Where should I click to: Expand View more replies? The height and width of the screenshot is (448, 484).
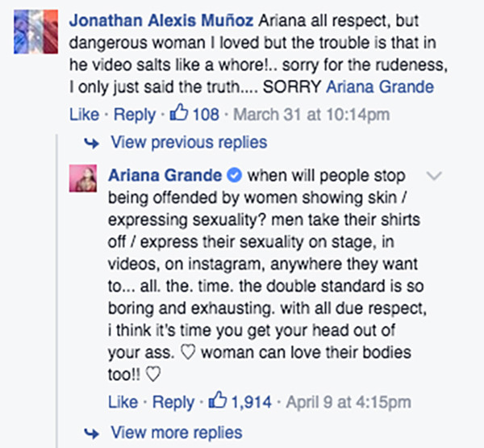point(177,432)
